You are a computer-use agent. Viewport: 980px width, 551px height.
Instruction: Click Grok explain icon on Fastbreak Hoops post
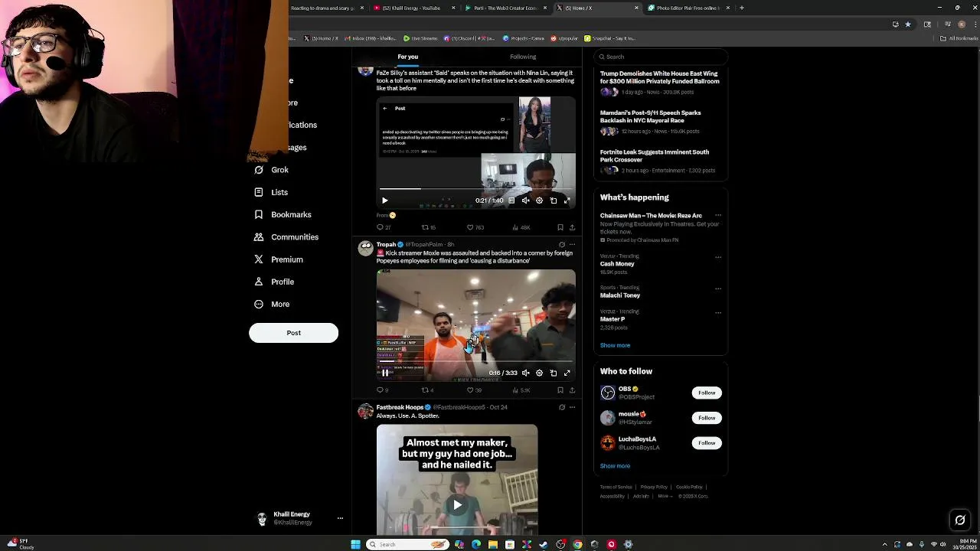[562, 407]
